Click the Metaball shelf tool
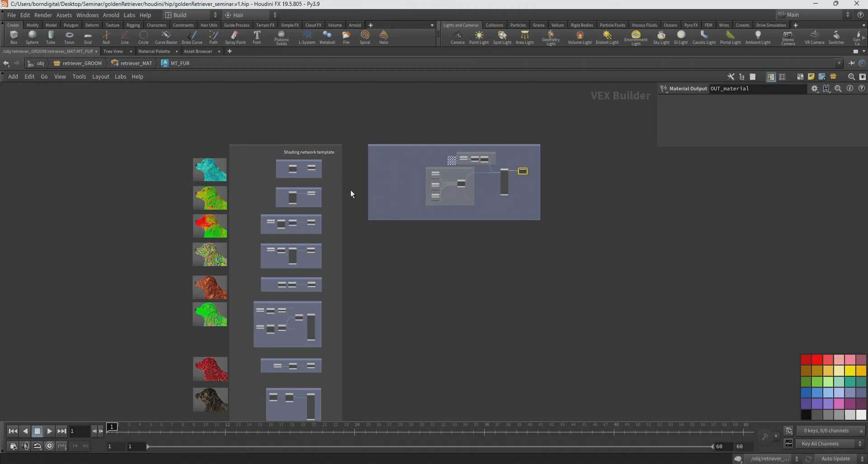 click(x=327, y=37)
